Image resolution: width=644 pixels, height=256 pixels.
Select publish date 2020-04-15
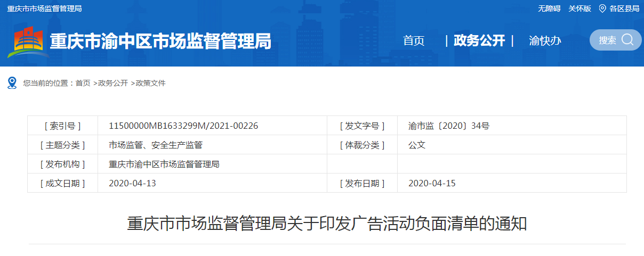[x=432, y=183]
